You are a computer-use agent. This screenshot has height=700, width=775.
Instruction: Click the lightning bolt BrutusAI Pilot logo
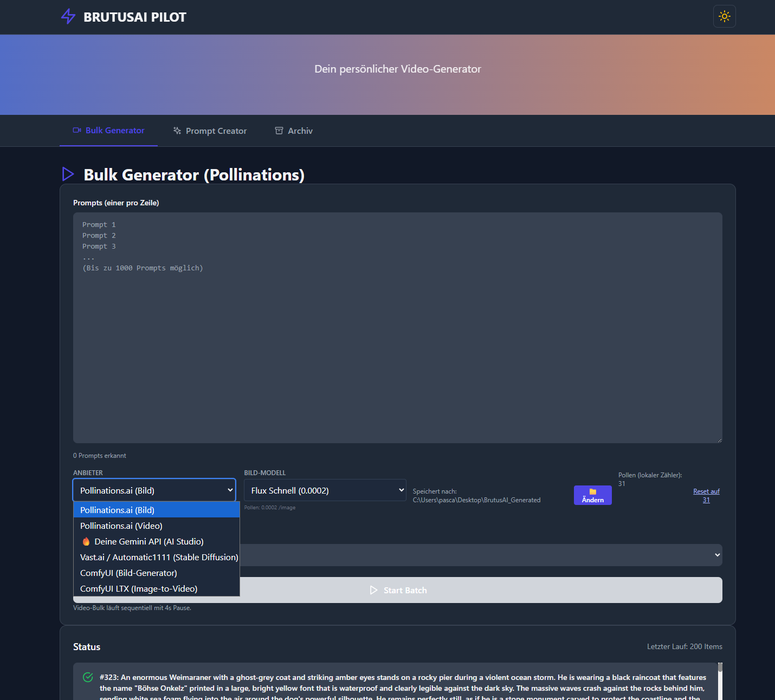coord(68,16)
